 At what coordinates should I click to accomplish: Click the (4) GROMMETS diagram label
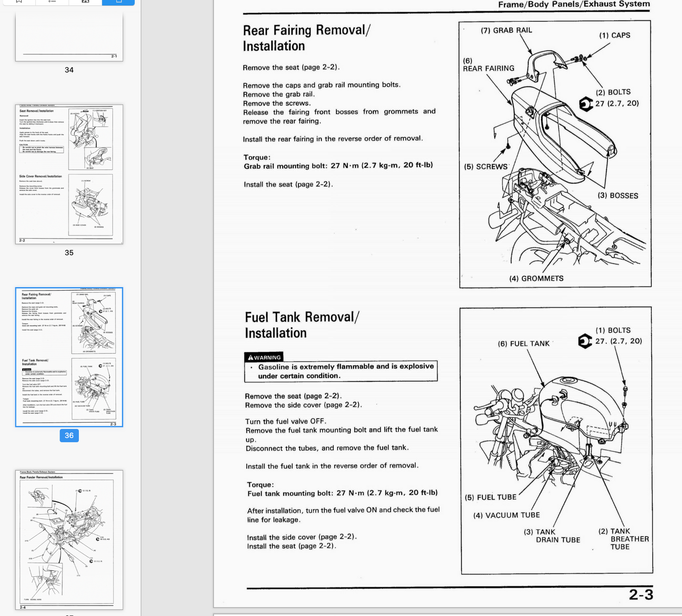point(536,279)
